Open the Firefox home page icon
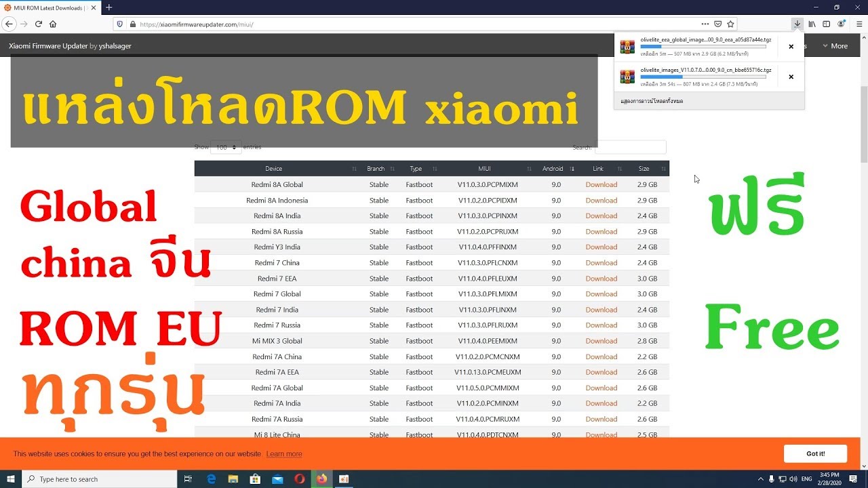This screenshot has height=488, width=868. (x=53, y=24)
